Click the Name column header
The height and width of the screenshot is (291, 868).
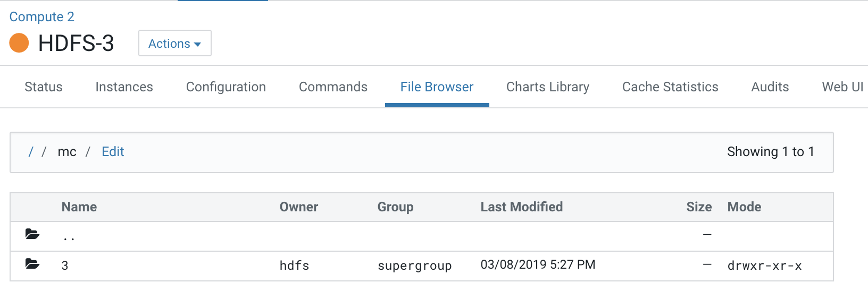tap(79, 207)
